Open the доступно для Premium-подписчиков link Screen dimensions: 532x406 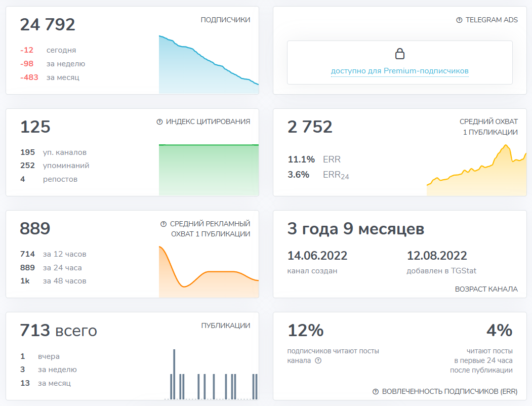399,71
